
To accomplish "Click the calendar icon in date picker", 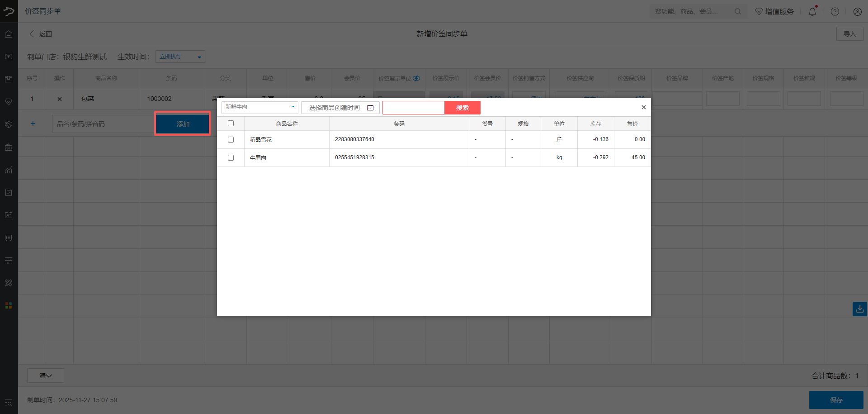I will coord(370,108).
